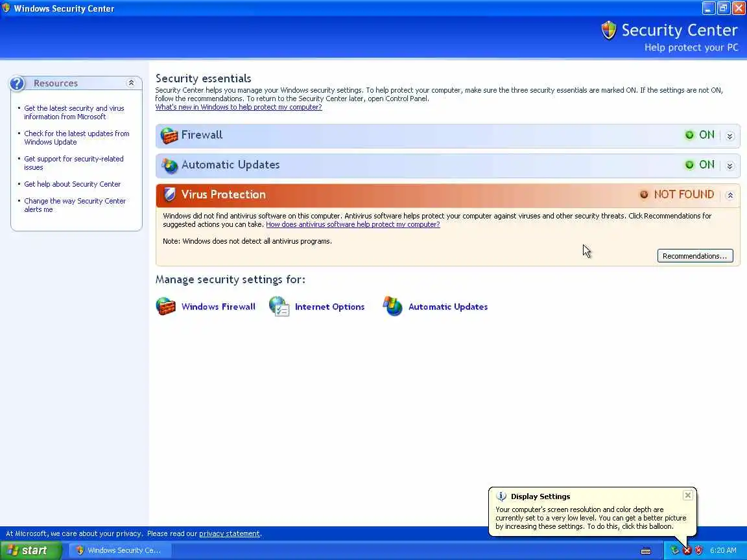Click the Windows Firewall icon under Manage settings
747x560 pixels.
pos(166,306)
